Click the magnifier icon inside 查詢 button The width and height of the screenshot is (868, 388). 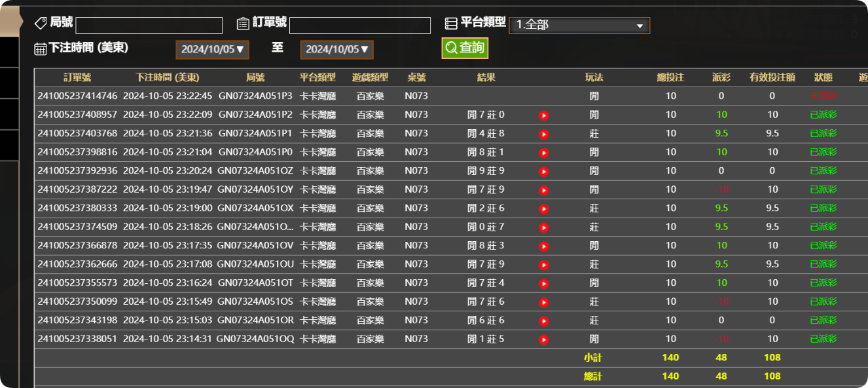pyautogui.click(x=450, y=48)
